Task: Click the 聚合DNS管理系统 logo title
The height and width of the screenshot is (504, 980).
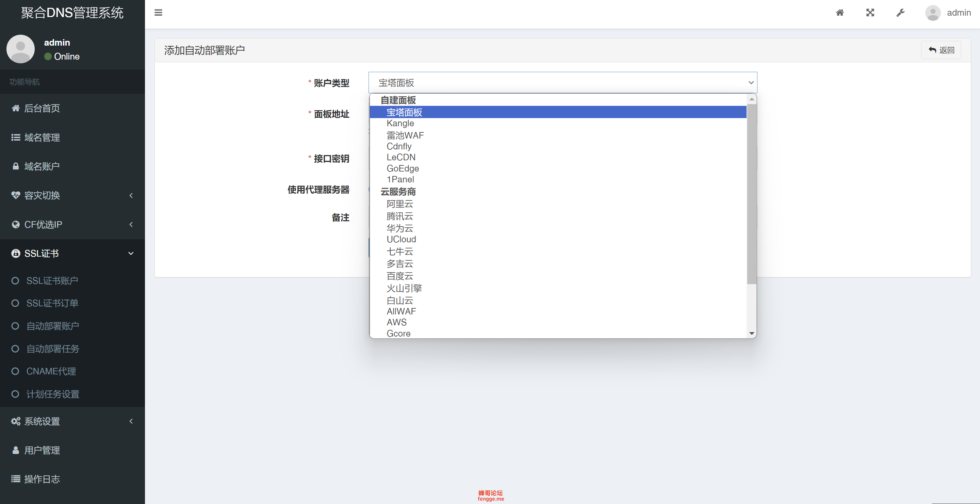Action: tap(72, 13)
